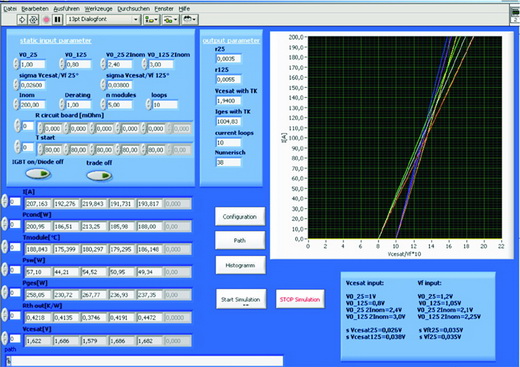Click the Vcesat[V] array index stepper
This screenshot has width=520, height=367.
point(5,339)
